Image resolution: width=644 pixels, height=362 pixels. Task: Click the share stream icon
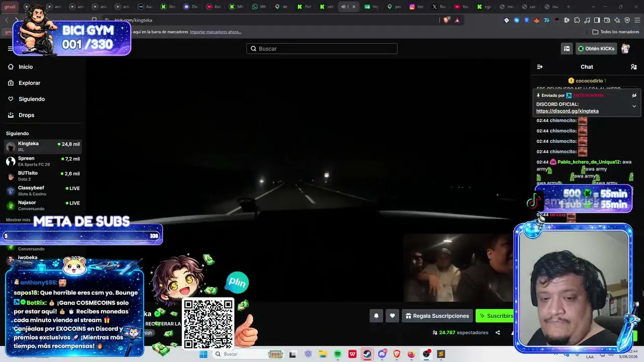498,332
